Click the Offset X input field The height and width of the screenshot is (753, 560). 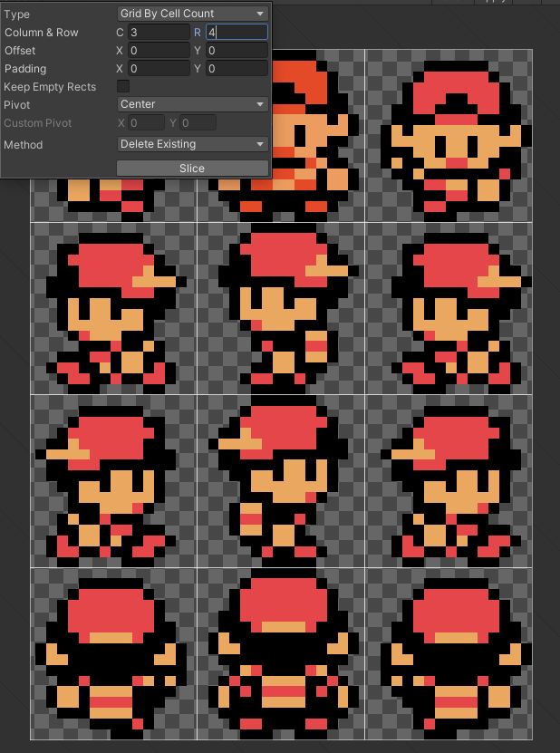click(159, 51)
